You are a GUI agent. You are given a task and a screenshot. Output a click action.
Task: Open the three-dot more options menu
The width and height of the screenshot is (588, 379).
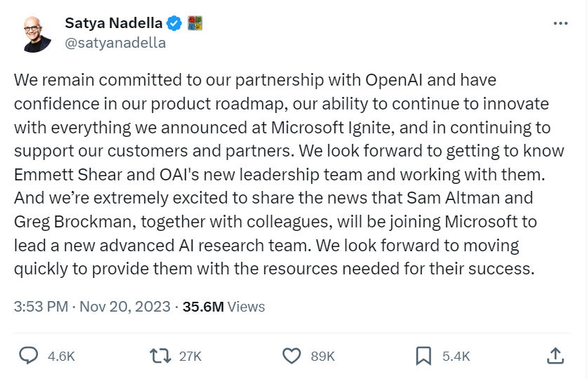[x=560, y=23]
